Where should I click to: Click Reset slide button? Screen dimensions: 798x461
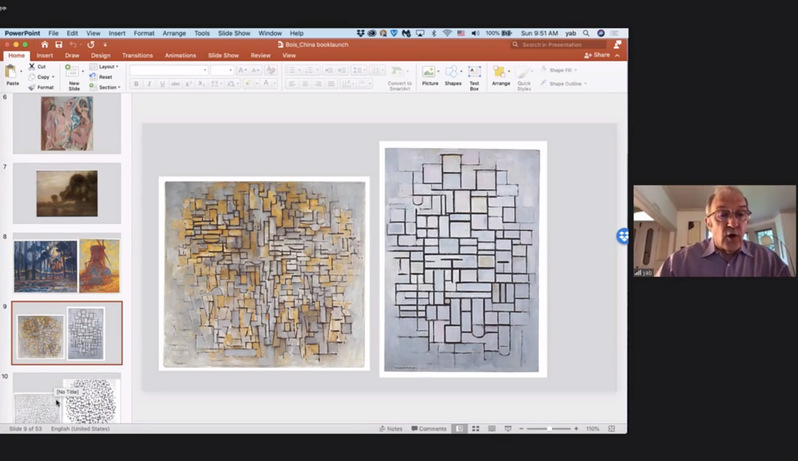click(x=105, y=77)
